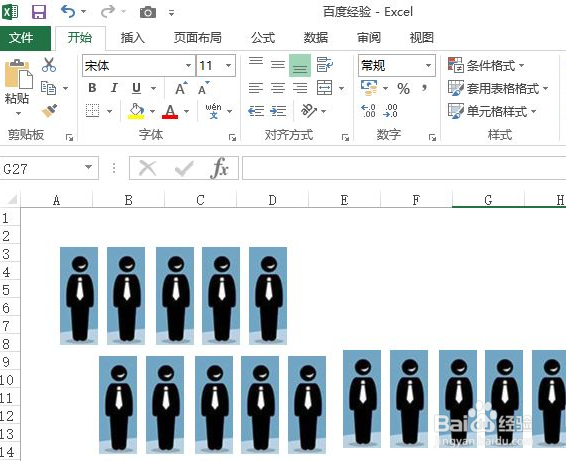Increase font size with the larger A icon
Viewport: 566px width, 461px height.
click(181, 88)
